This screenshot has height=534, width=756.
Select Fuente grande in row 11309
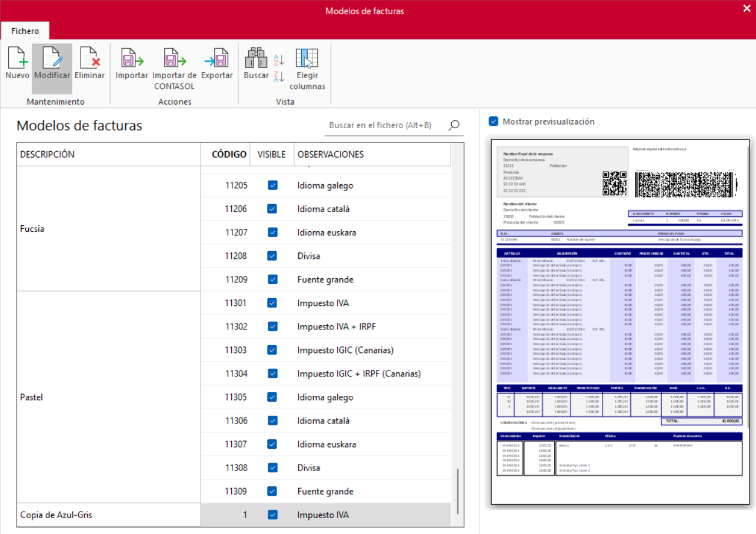click(325, 491)
